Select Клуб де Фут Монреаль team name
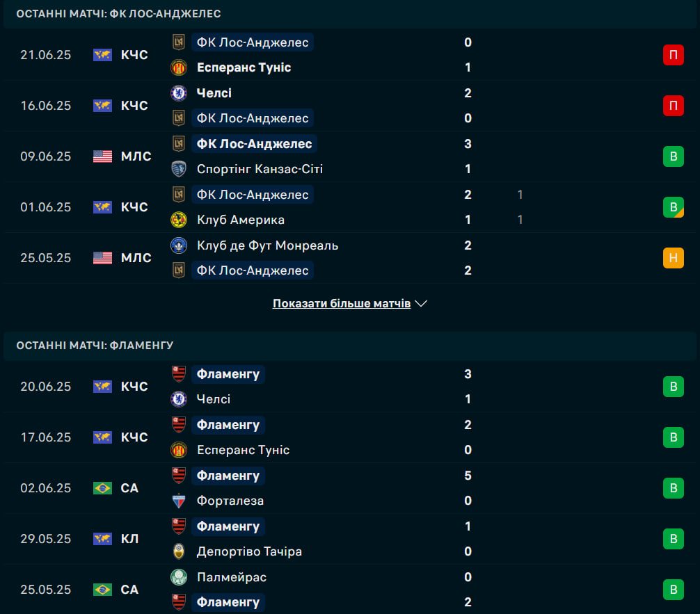Screen dimensions: 700x614 click(267, 245)
